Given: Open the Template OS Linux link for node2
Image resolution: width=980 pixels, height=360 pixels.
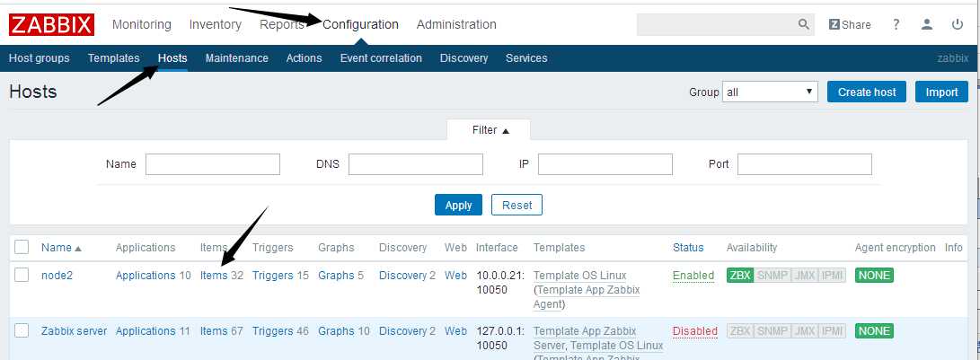Looking at the screenshot, I should 580,275.
